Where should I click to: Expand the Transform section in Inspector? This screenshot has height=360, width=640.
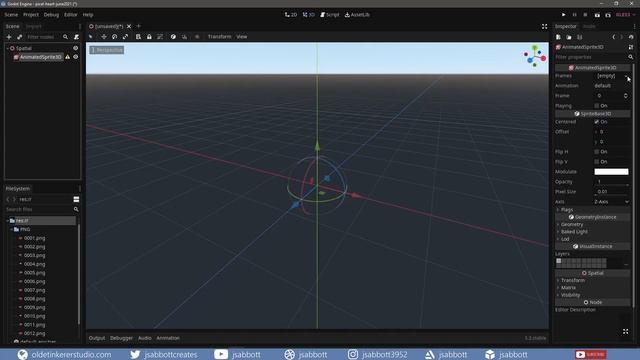[572, 280]
